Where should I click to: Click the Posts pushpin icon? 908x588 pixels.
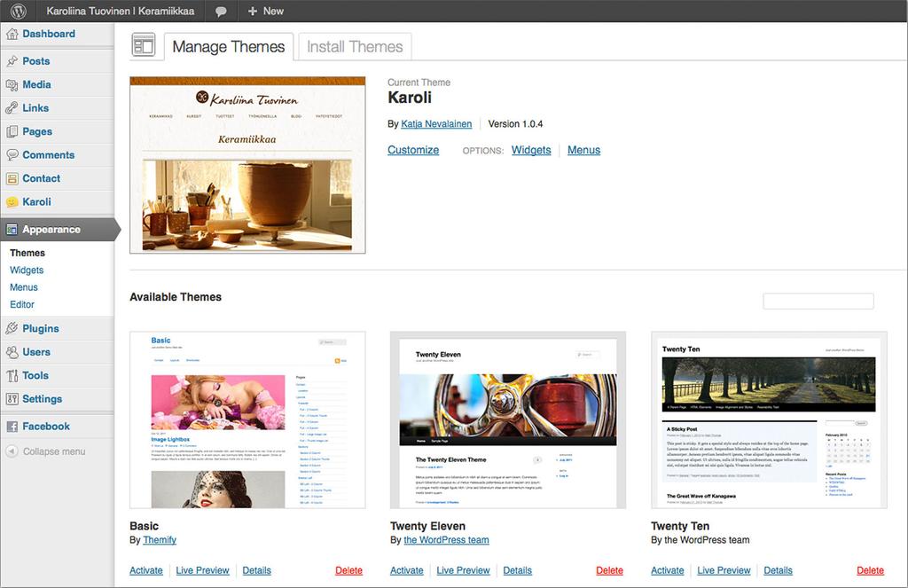pyautogui.click(x=12, y=61)
